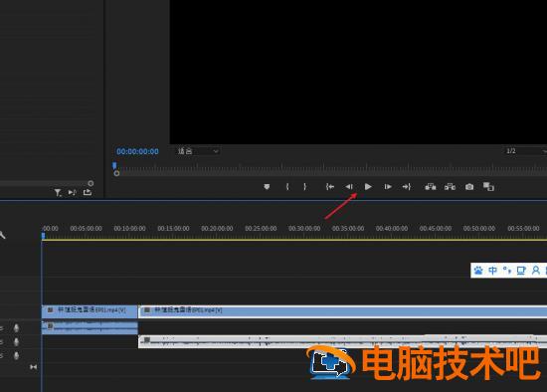Click the Export Frame camera icon
547x392 pixels.
click(469, 187)
